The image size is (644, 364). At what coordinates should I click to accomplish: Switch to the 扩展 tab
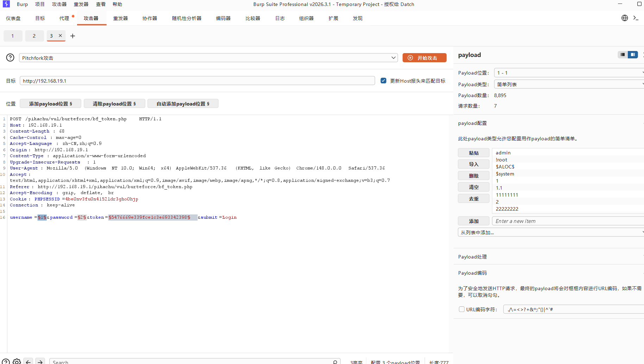pyautogui.click(x=333, y=18)
